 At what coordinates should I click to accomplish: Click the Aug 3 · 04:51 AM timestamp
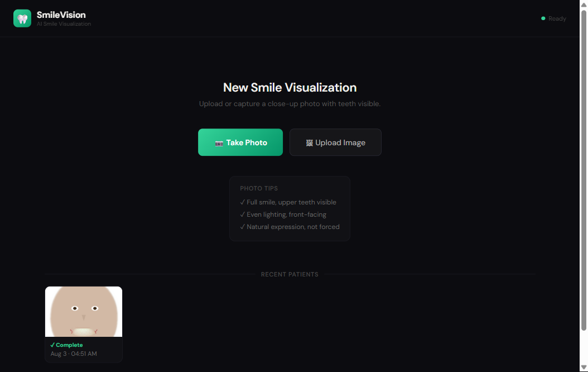pyautogui.click(x=74, y=354)
